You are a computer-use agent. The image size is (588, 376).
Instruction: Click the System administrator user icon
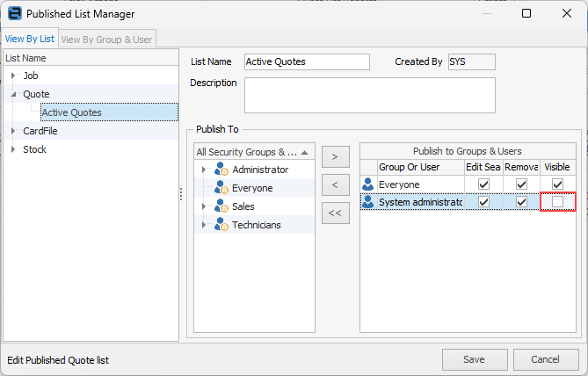point(368,202)
